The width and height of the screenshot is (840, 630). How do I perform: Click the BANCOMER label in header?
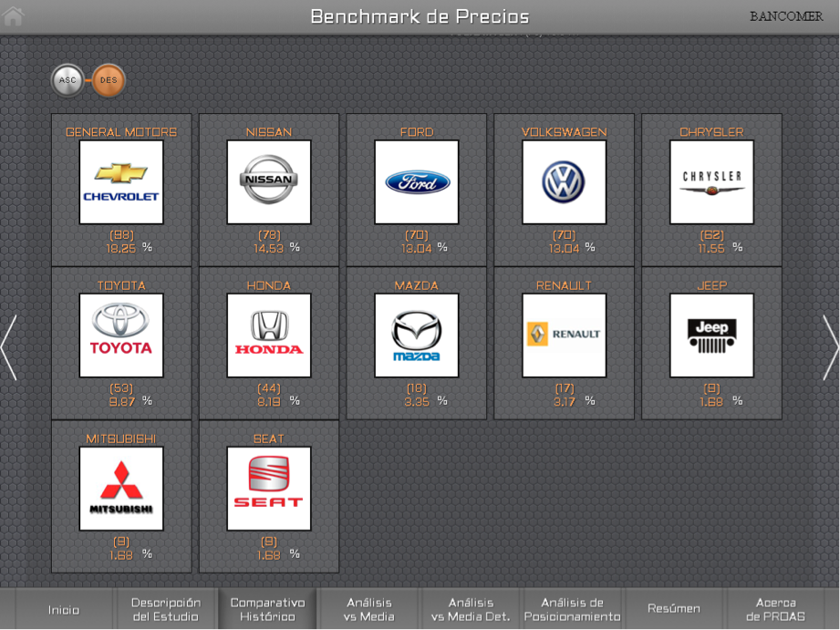click(x=785, y=16)
